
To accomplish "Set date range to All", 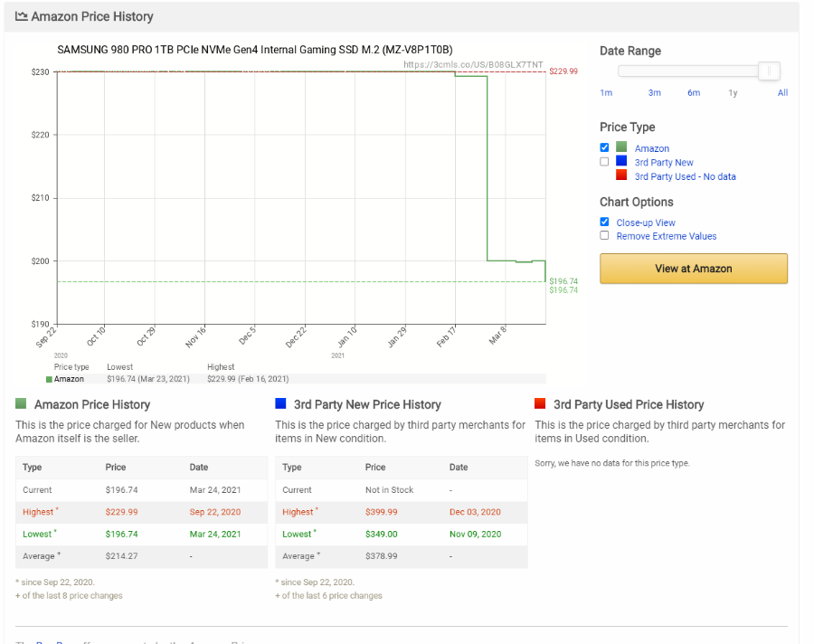I will tap(783, 93).
